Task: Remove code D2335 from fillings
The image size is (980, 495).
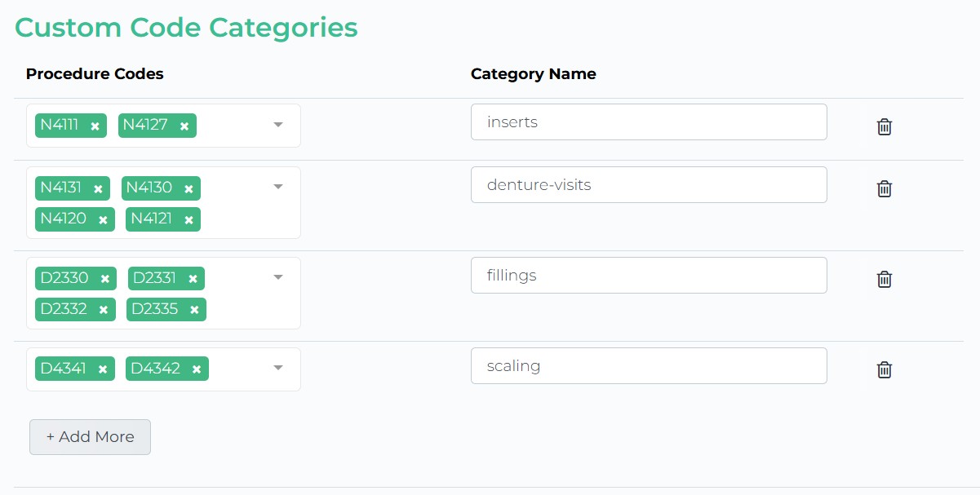Action: click(194, 310)
